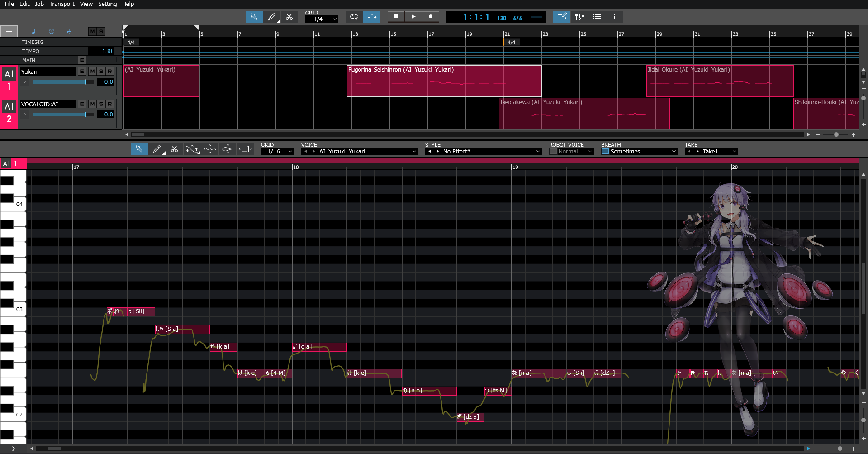Open the info inspector icon
This screenshot has height=454, width=868.
click(x=615, y=17)
